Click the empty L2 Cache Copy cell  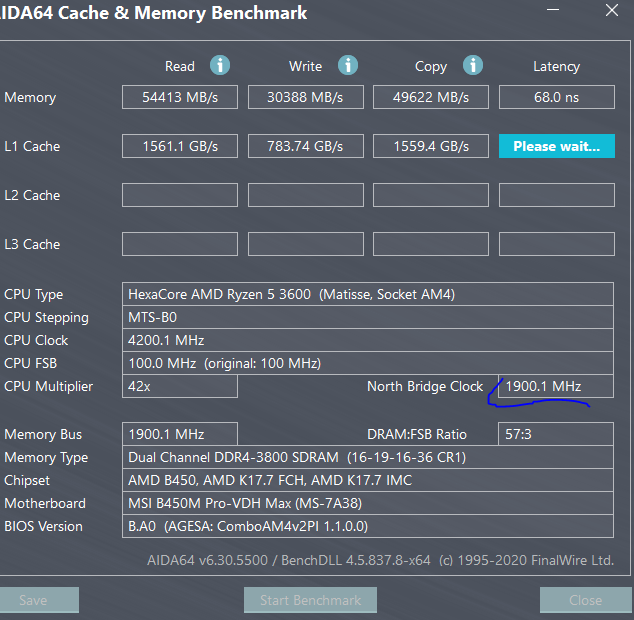(431, 195)
